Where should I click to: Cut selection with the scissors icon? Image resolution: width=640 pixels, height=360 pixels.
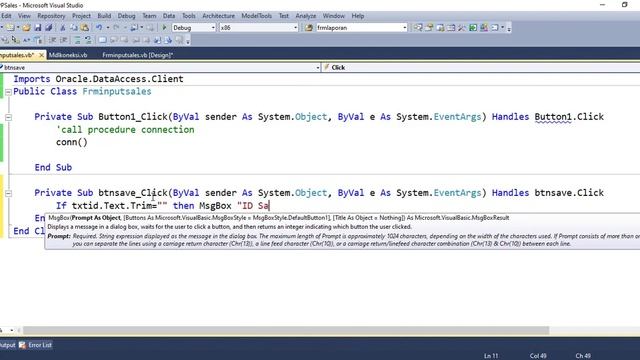click(x=62, y=28)
